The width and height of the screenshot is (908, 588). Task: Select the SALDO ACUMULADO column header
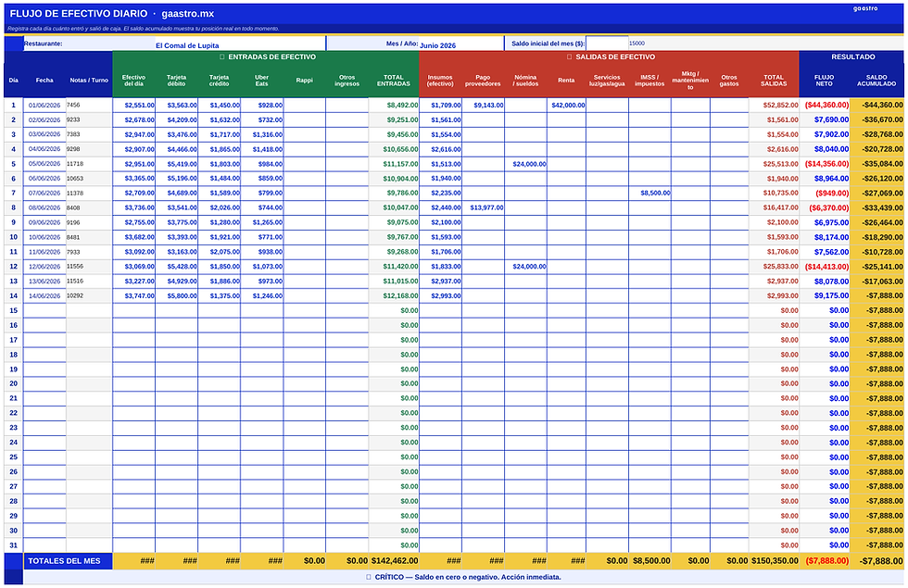coord(876,81)
